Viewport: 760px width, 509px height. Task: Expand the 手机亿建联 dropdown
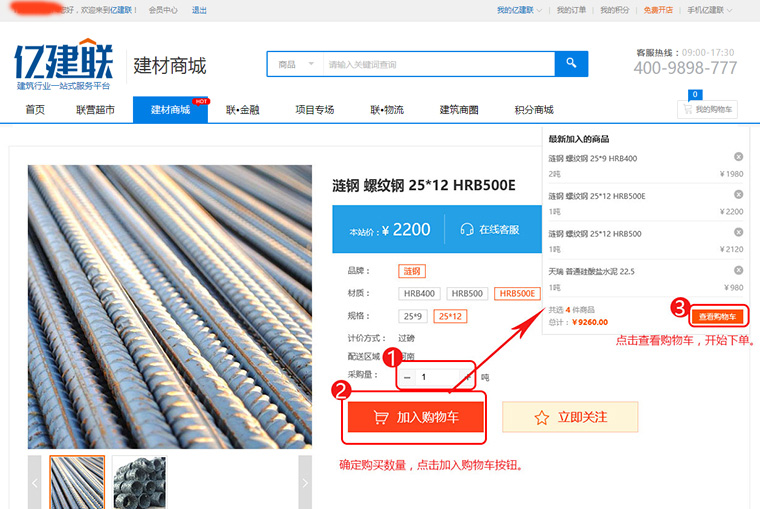pyautogui.click(x=715, y=10)
